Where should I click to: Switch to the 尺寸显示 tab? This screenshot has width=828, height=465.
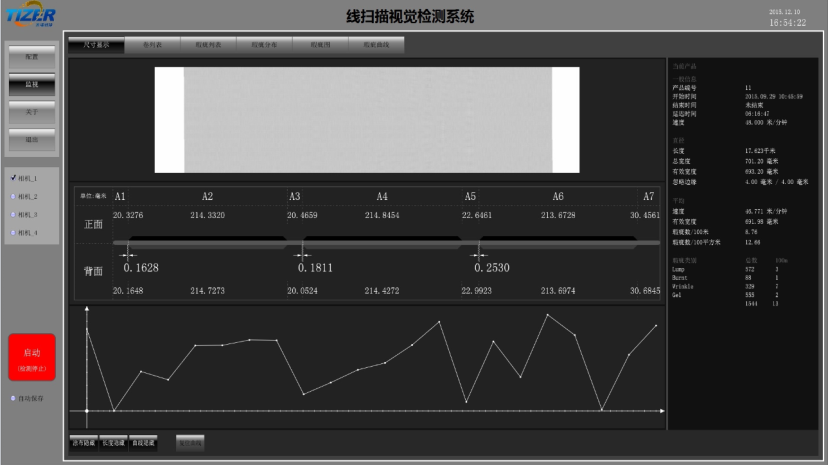point(97,45)
